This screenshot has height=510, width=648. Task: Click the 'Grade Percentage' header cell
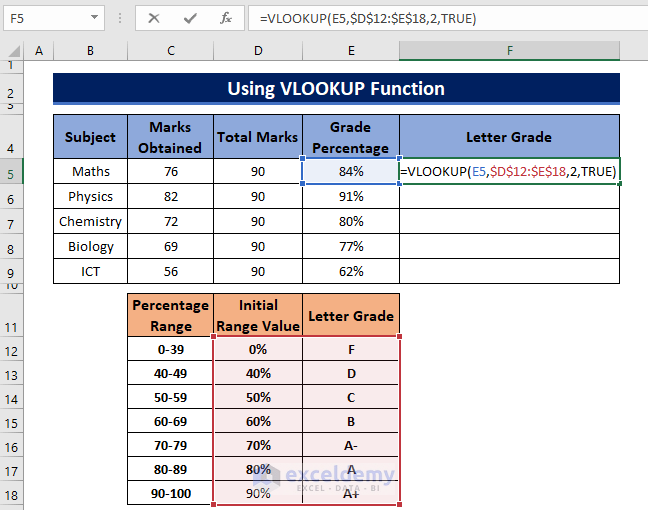351,137
